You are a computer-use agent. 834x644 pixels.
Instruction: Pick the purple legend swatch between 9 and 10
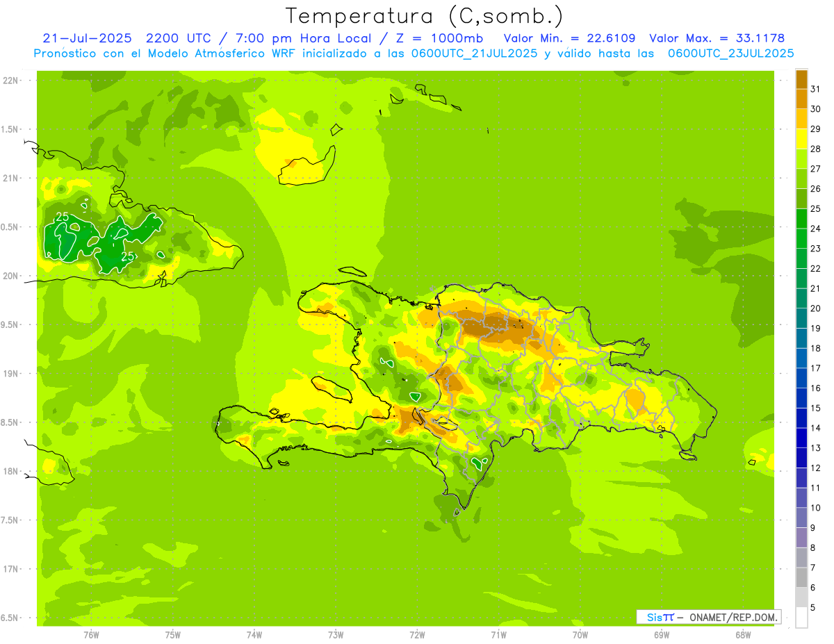[801, 518]
